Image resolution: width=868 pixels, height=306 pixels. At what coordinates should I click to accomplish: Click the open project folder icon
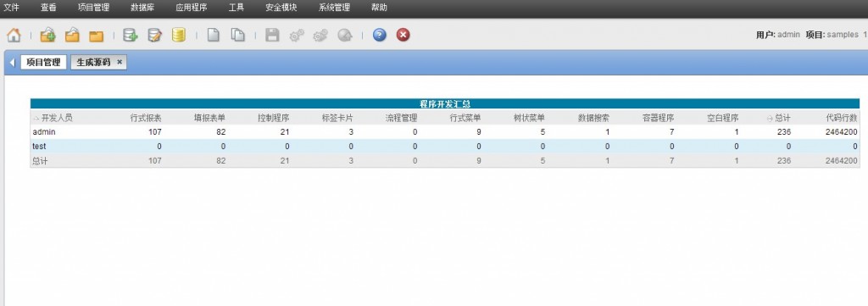tap(73, 35)
